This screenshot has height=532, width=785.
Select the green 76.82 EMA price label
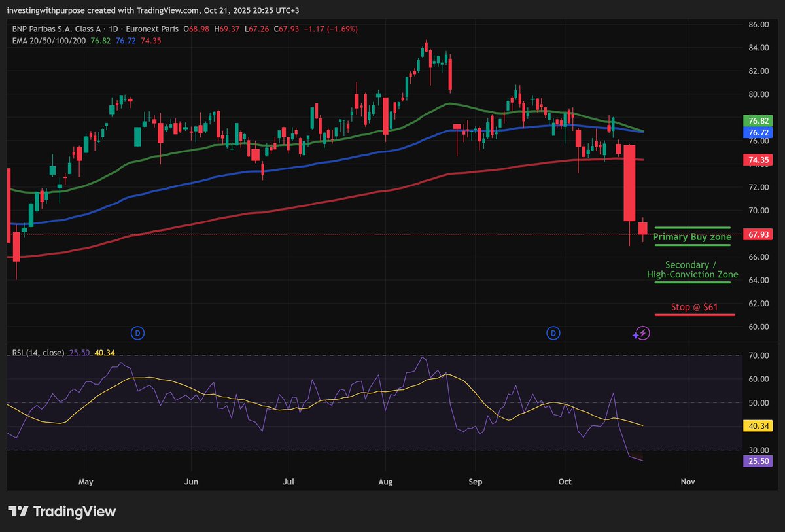click(757, 121)
